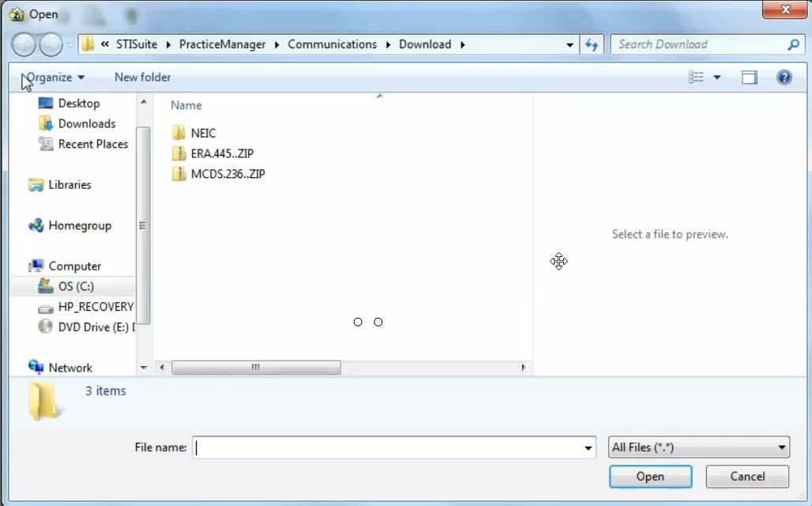Open the NEIC folder
The image size is (812, 506).
tap(203, 133)
